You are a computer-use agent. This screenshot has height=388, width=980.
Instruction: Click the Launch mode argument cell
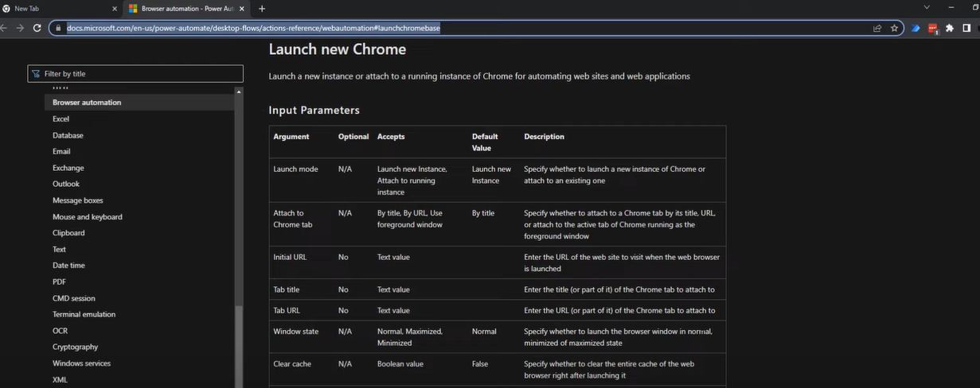295,169
